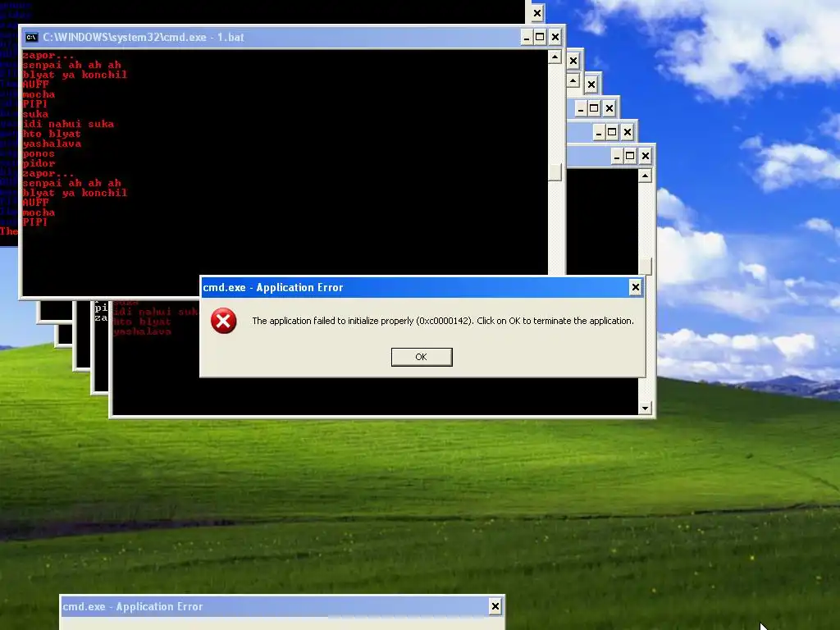Maximize the large cmd window behind the error dialog
The image size is (840, 630).
(630, 156)
